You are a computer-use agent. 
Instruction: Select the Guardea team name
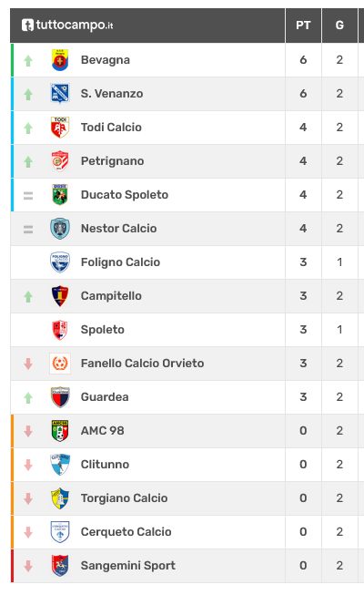pos(105,397)
